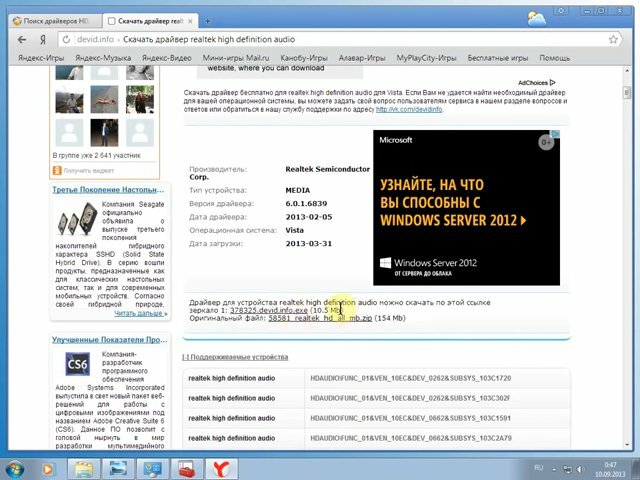Viewport: 640px width, 480px height.
Task: Open article 'Третье Поколение Настольн...'
Action: point(108,190)
